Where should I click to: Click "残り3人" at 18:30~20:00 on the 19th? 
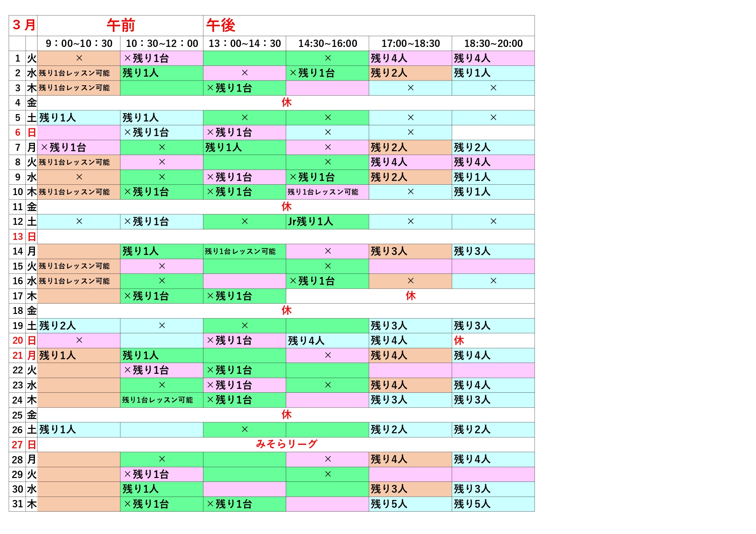coord(472,326)
